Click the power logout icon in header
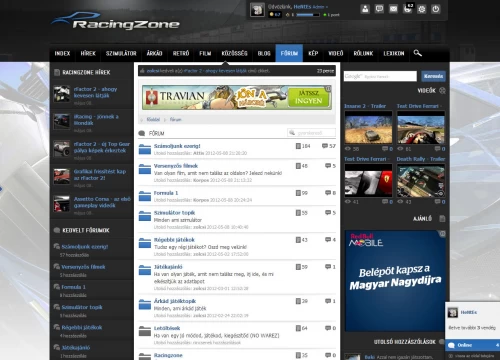 436,9
